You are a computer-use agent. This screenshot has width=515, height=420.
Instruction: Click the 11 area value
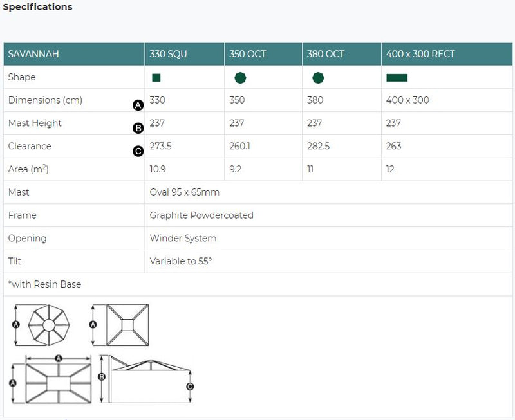(x=310, y=169)
